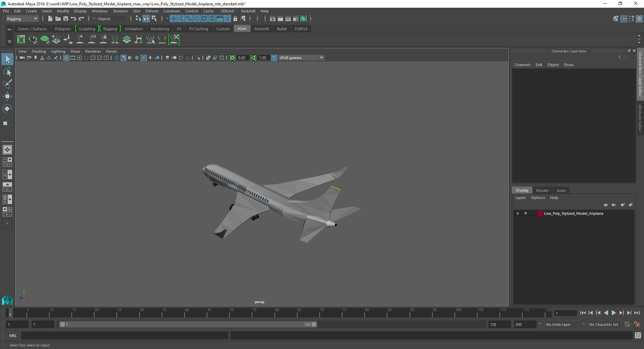The image size is (644, 349).
Task: Click the gamma 1.00 value field
Action: (x=263, y=58)
